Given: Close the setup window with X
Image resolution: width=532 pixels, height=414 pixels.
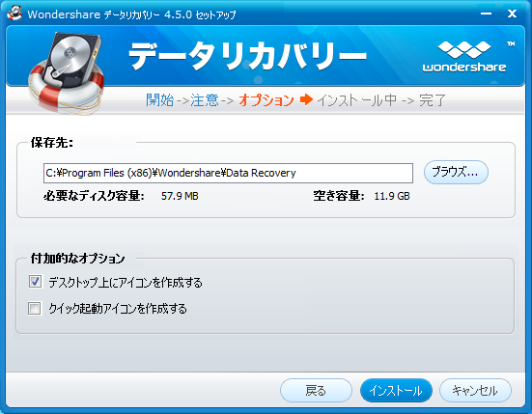Looking at the screenshot, I should tap(512, 14).
